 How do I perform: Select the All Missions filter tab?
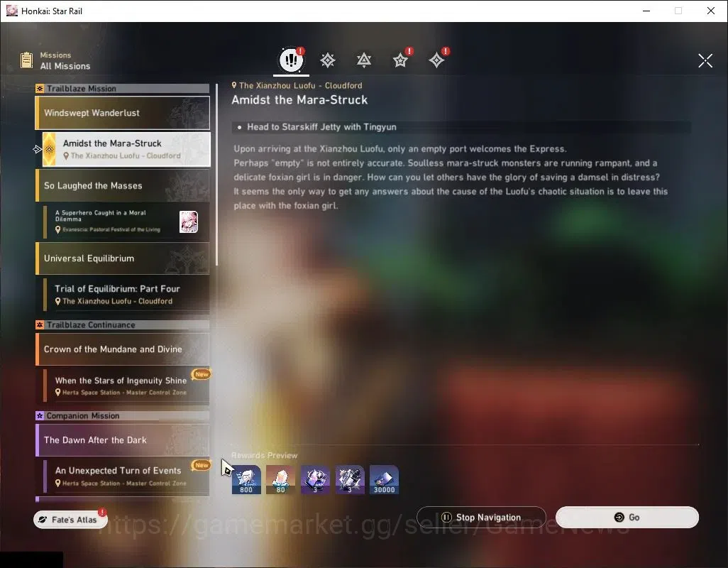pyautogui.click(x=291, y=60)
